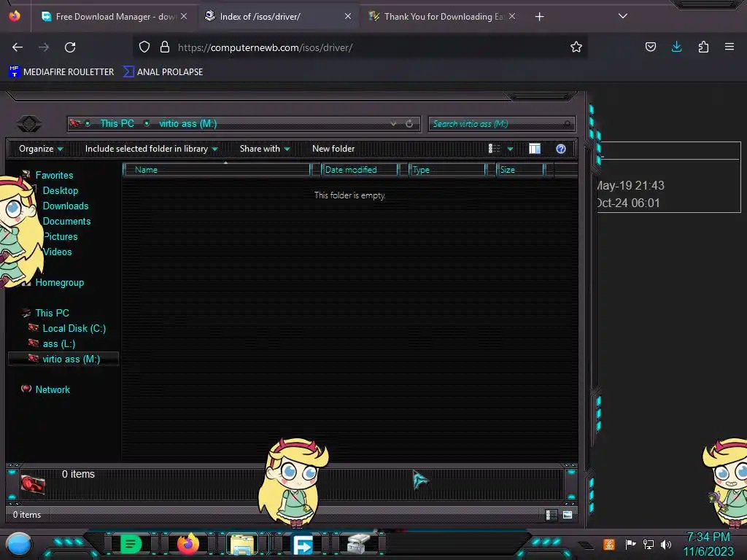Open the Firefox extensions menu
Viewport: 747px width, 560px height.
[703, 47]
